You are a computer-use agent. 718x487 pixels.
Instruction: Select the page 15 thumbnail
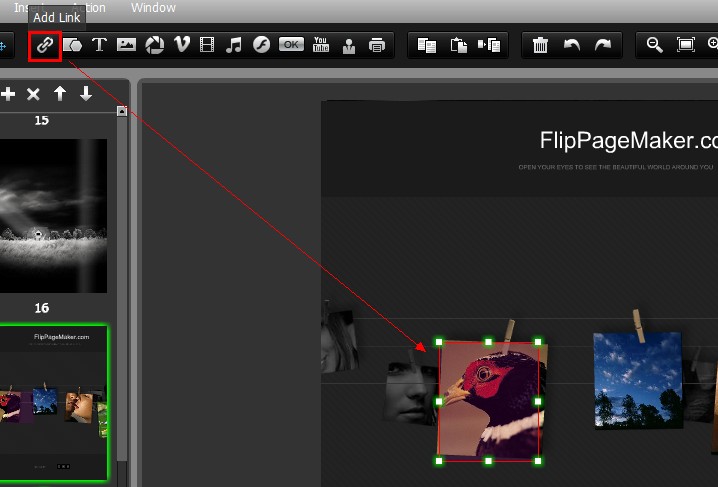(53, 215)
